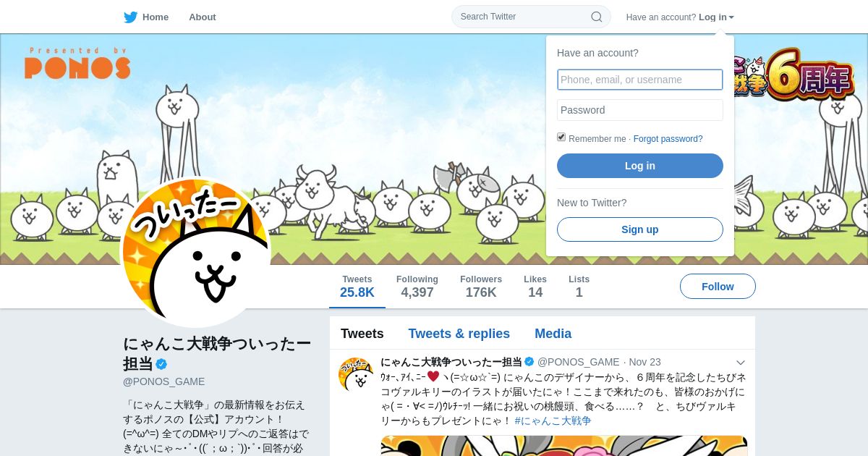Open the profile avatar picture
The image size is (868, 456).
[195, 252]
